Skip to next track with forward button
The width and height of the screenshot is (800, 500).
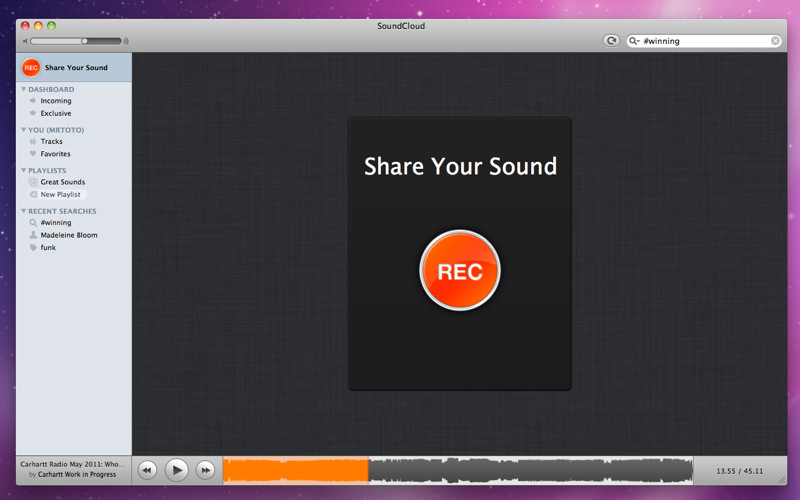coord(205,470)
